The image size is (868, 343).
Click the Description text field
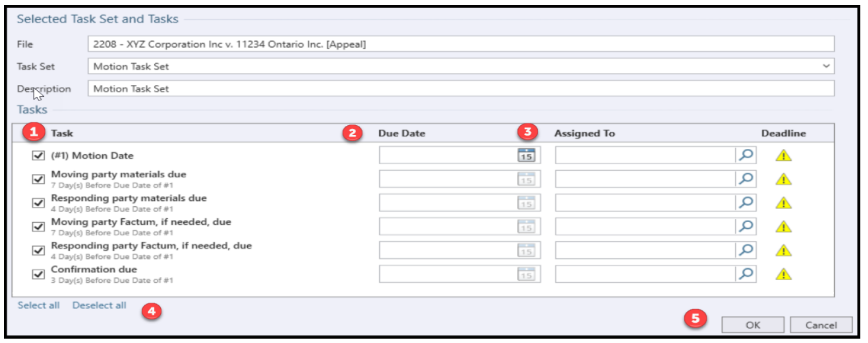tap(461, 89)
